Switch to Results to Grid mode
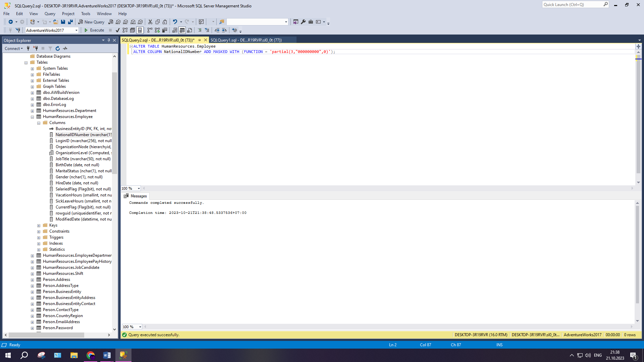644x362 pixels. pos(182,30)
